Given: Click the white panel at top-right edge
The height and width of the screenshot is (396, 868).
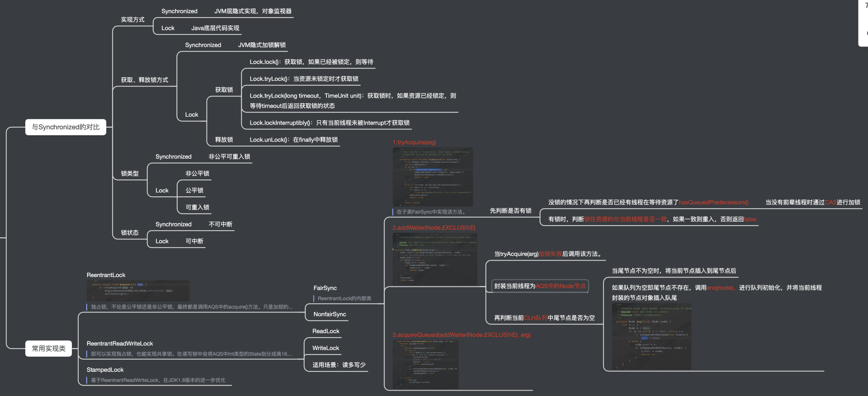Looking at the screenshot, I should click(x=864, y=23).
